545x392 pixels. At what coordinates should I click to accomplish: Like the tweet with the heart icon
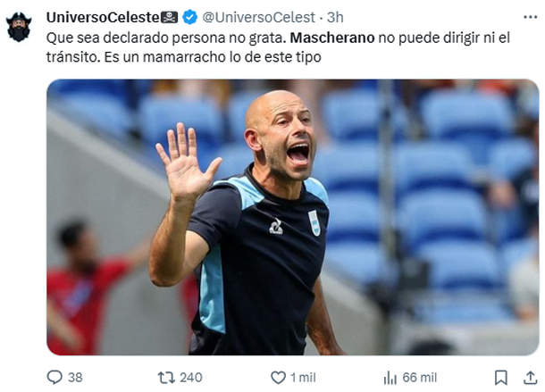coord(278,378)
